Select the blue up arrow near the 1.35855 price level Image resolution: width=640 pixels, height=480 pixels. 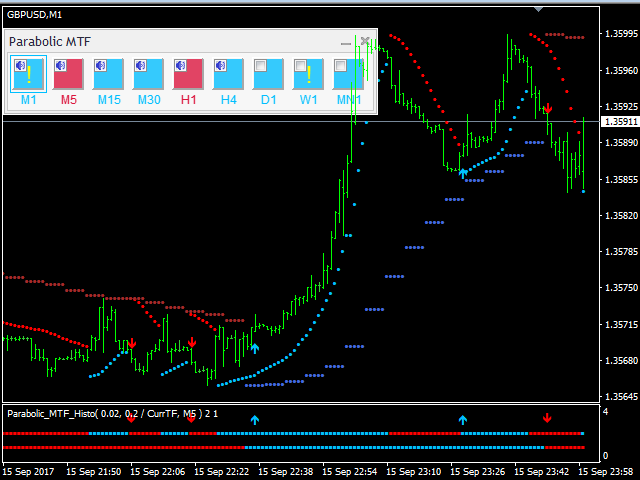click(462, 173)
